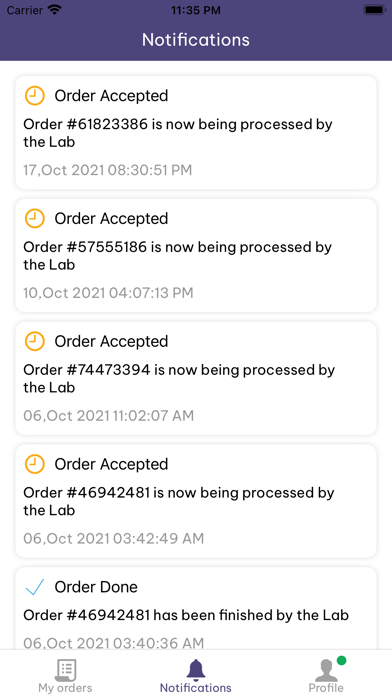Tap clock icon on order #61823386 notification
392x696 pixels.
tap(34, 95)
